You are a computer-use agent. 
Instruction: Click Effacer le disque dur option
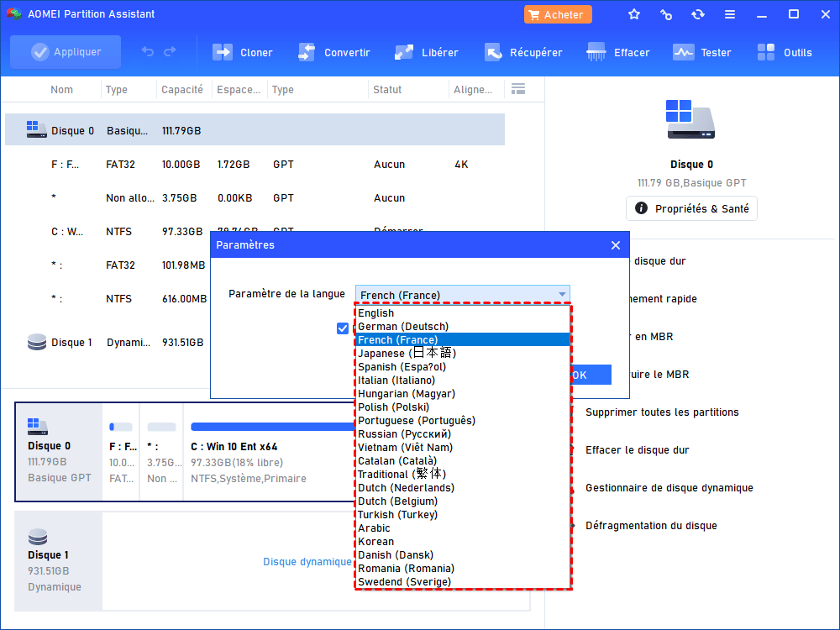pyautogui.click(x=637, y=450)
